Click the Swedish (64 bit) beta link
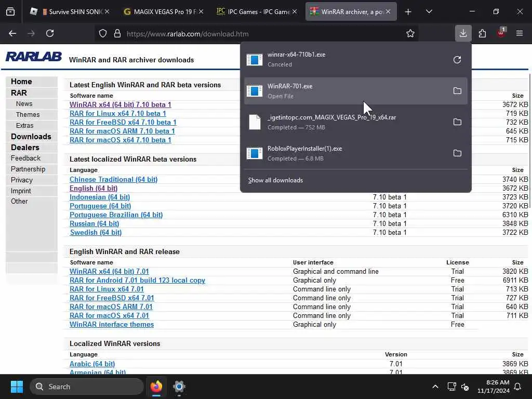The height and width of the screenshot is (399, 532). pos(96,232)
